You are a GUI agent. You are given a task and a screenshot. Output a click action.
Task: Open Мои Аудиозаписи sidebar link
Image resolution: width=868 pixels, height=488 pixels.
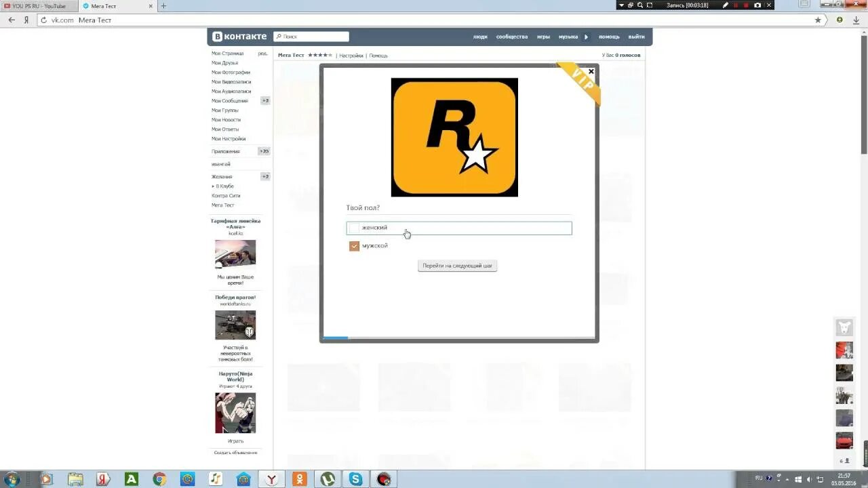(x=231, y=91)
